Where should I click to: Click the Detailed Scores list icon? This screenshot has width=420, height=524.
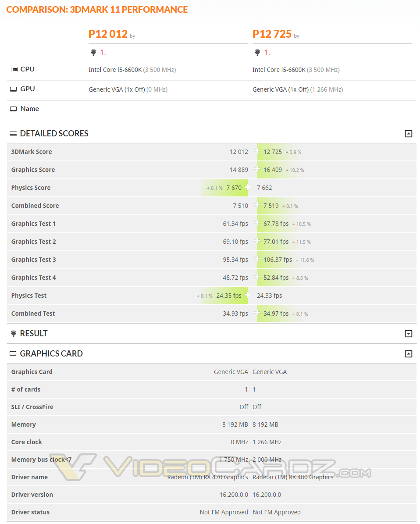click(14, 134)
